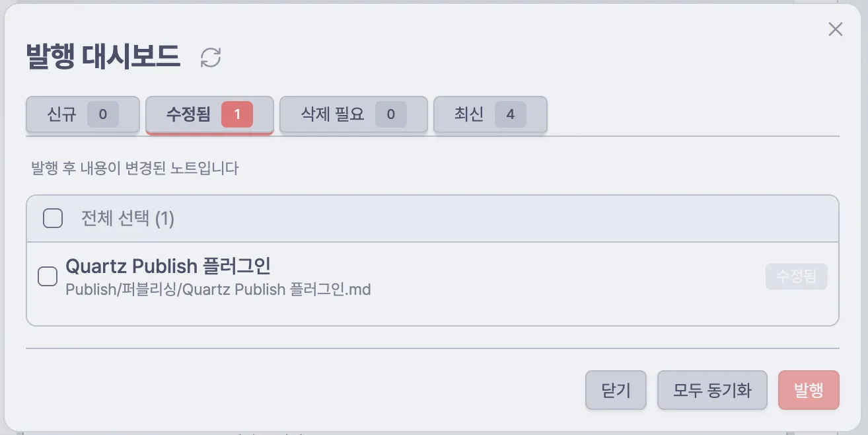This screenshot has height=435, width=868.
Task: Click the 삭제 필요 tab's 0 count badge
Action: click(x=390, y=114)
